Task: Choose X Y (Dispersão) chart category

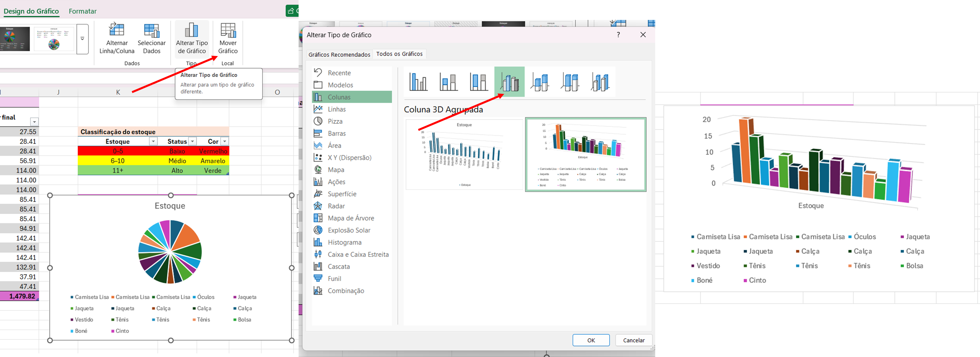Action: coord(352,158)
